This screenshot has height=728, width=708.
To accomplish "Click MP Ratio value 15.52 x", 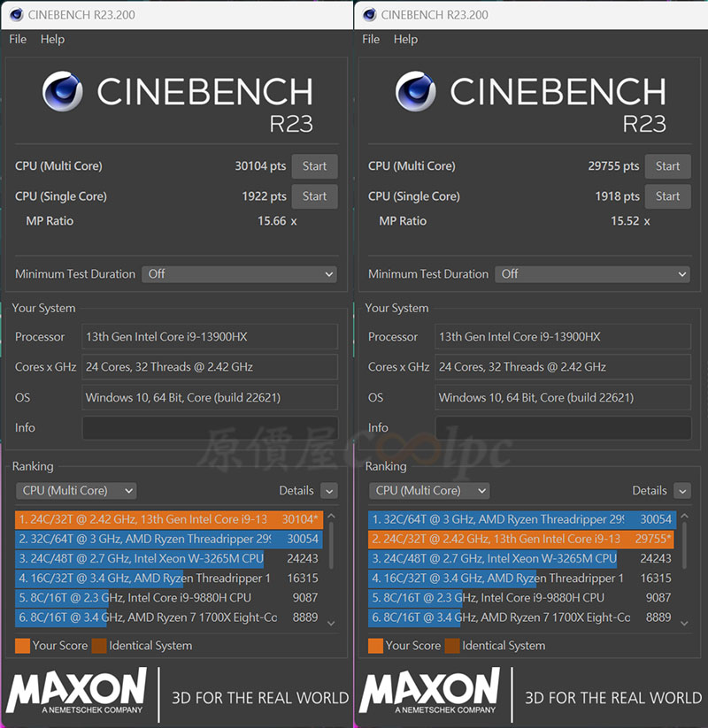I will click(630, 221).
